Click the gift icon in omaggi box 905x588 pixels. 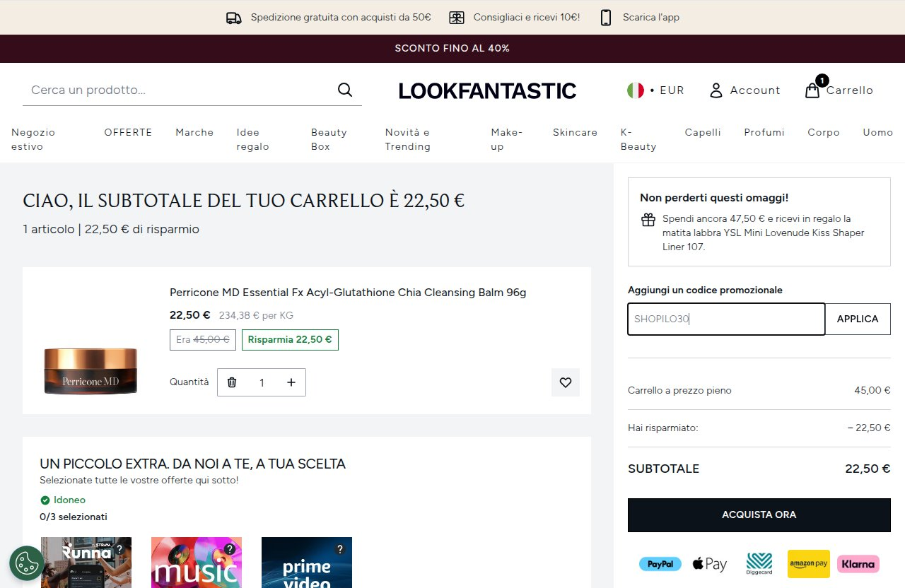648,220
